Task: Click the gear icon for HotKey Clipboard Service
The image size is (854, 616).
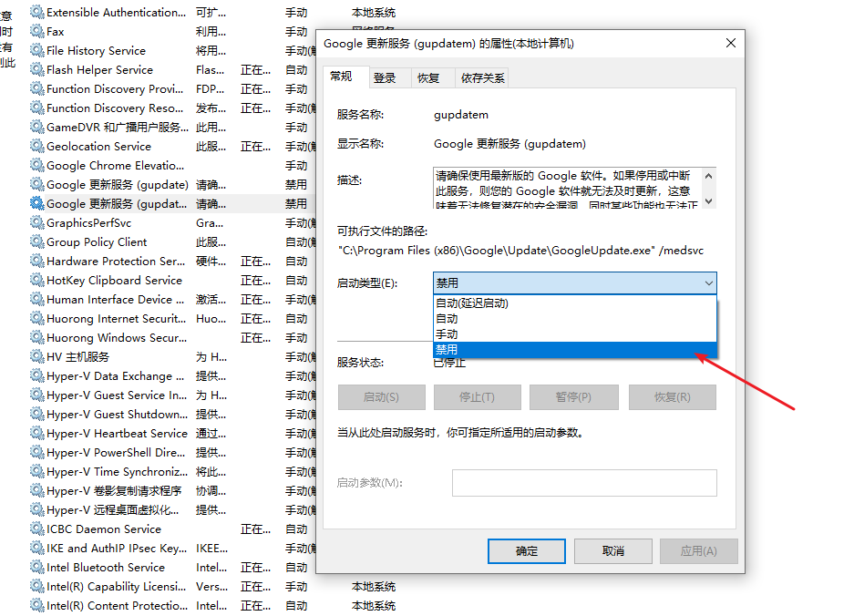Action: 37,281
